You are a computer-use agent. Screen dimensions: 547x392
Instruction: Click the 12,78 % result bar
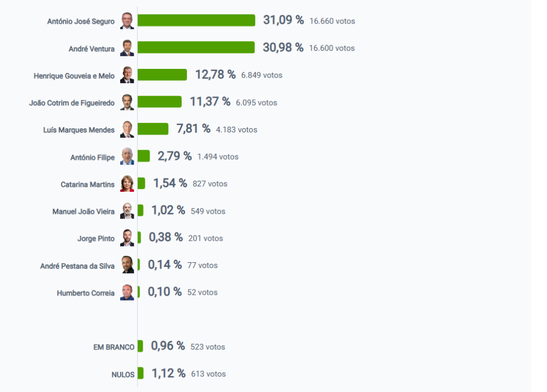(162, 75)
